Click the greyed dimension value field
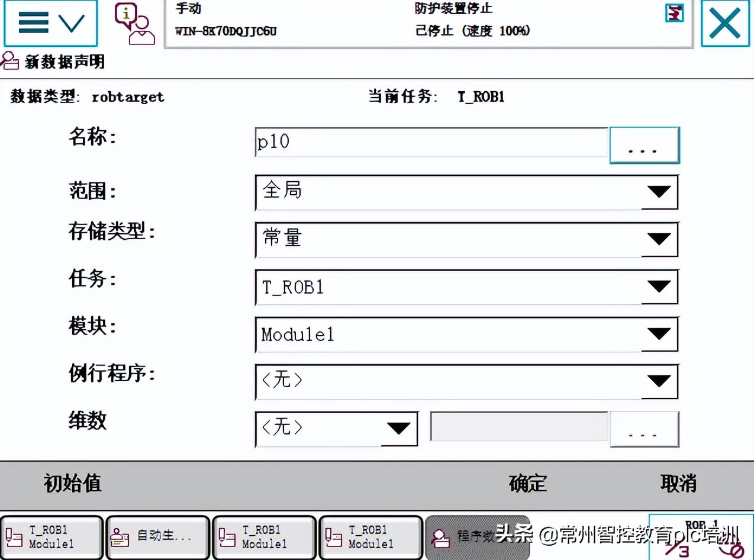The width and height of the screenshot is (754, 560). (x=519, y=427)
